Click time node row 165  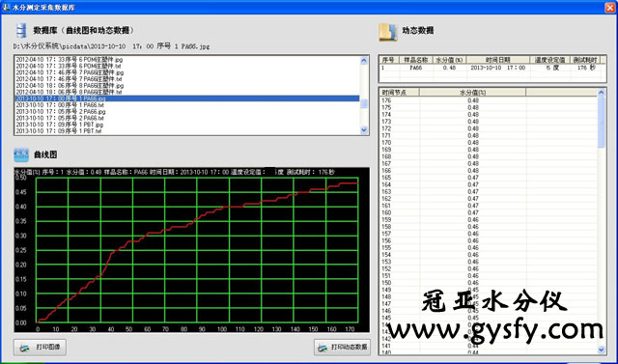point(489,178)
